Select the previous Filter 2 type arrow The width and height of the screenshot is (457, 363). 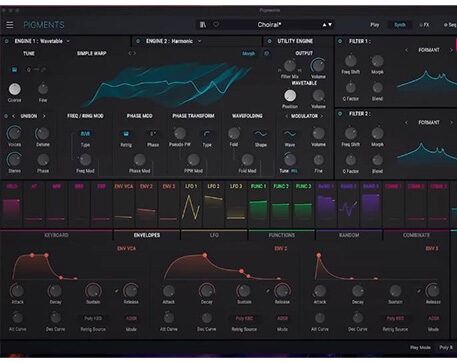(406, 123)
